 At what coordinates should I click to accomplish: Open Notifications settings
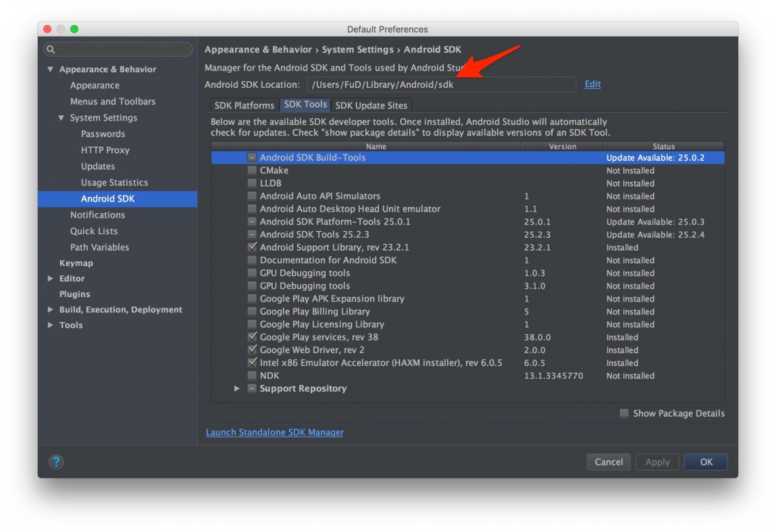[98, 214]
